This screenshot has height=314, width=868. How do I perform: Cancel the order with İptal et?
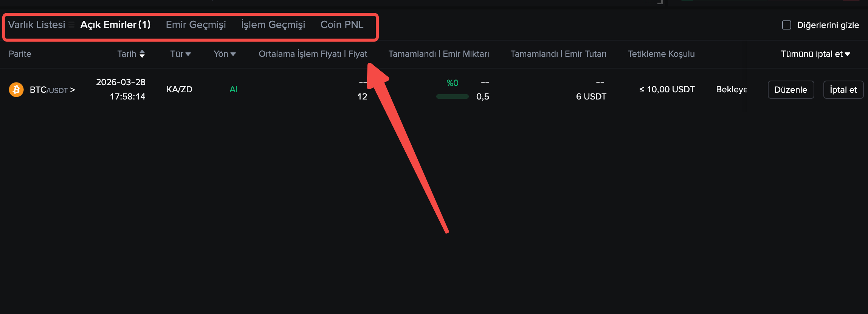(843, 90)
